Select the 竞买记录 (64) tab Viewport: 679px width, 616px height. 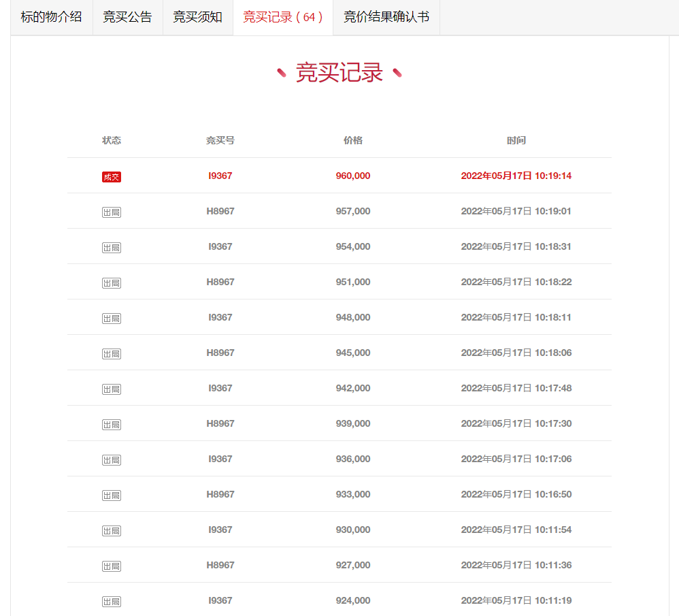click(283, 17)
